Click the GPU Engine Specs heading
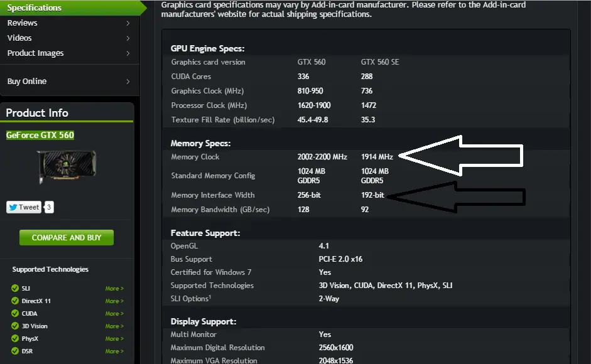The image size is (591, 364). [207, 48]
